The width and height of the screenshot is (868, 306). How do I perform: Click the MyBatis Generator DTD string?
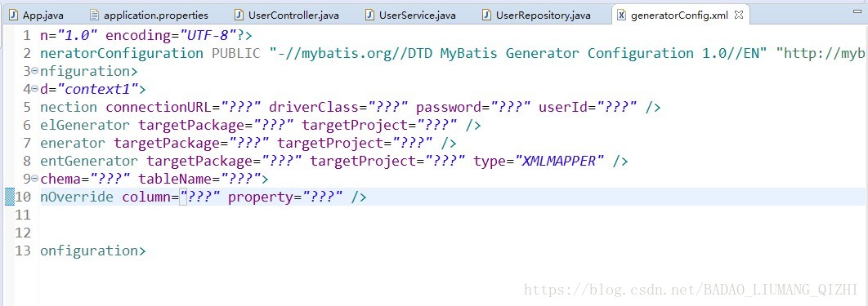(518, 54)
